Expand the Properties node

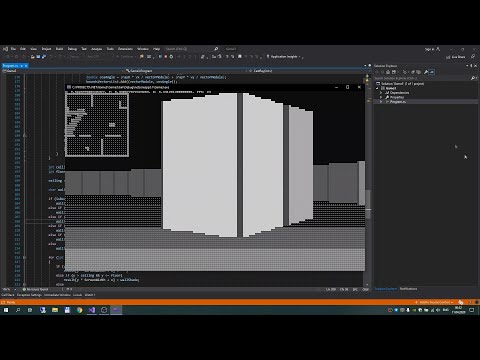pos(381,97)
